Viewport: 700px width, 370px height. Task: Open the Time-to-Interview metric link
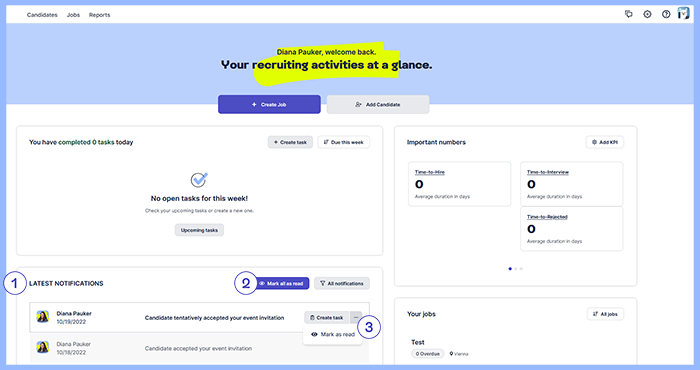click(547, 172)
